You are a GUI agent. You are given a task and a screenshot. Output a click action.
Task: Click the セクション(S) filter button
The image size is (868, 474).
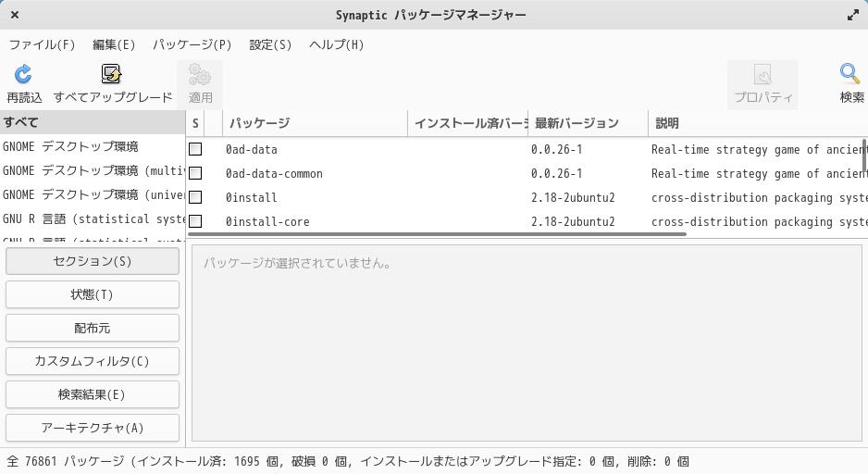(x=93, y=261)
